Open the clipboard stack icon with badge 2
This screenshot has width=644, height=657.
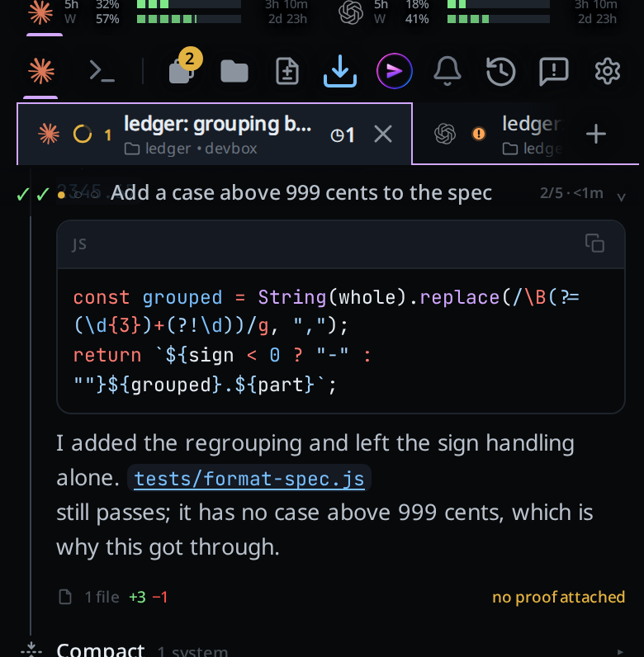[x=184, y=67]
